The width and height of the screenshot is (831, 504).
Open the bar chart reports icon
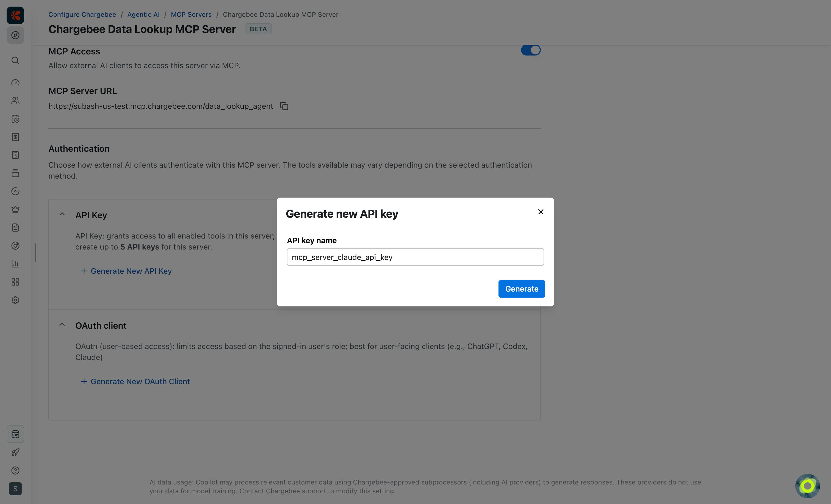coord(15,264)
